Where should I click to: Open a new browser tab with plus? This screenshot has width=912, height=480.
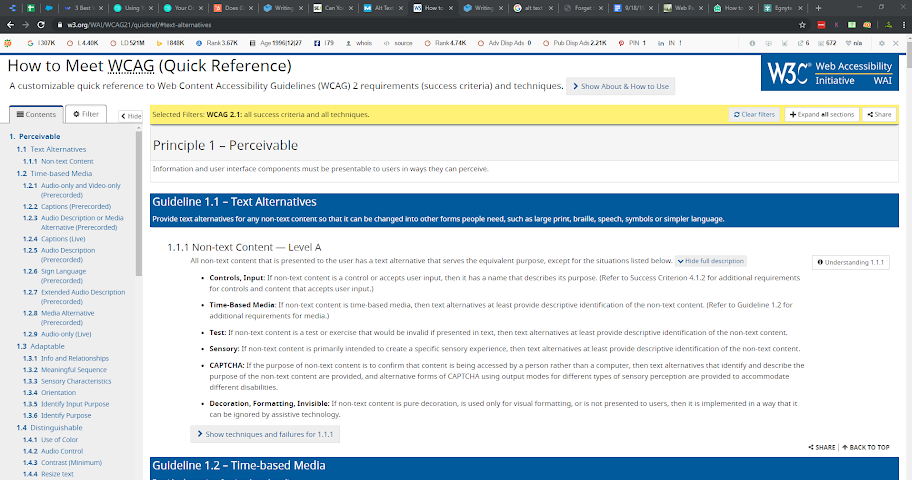[818, 8]
